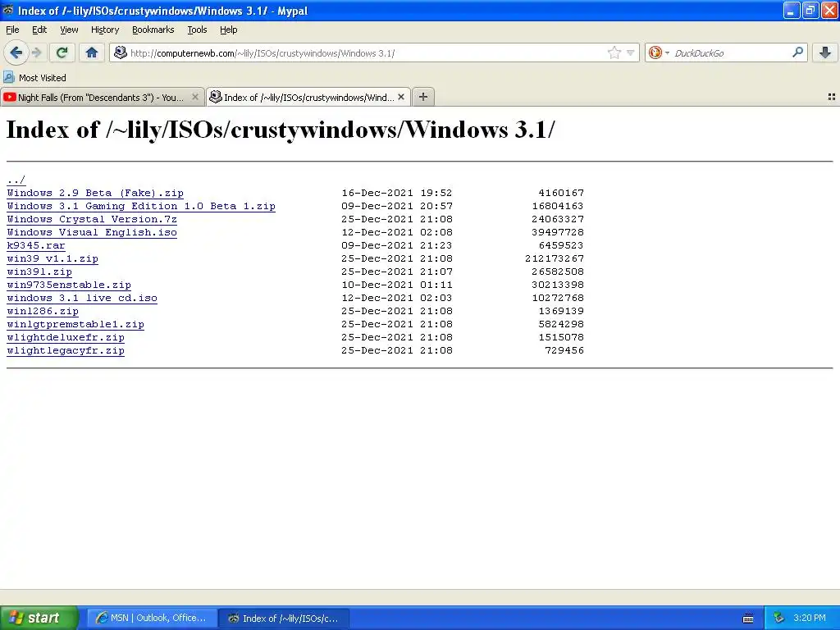Open the Help menu
840x630 pixels.
(229, 30)
